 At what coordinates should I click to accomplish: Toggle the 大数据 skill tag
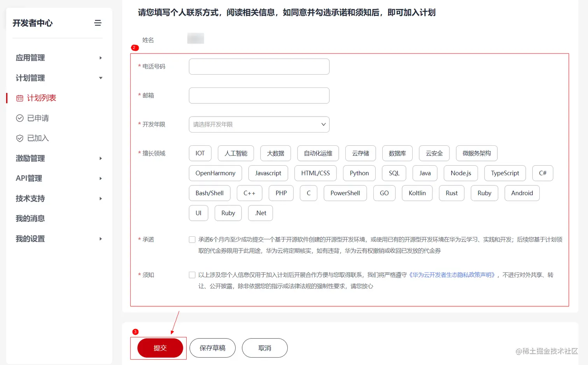[x=276, y=153]
